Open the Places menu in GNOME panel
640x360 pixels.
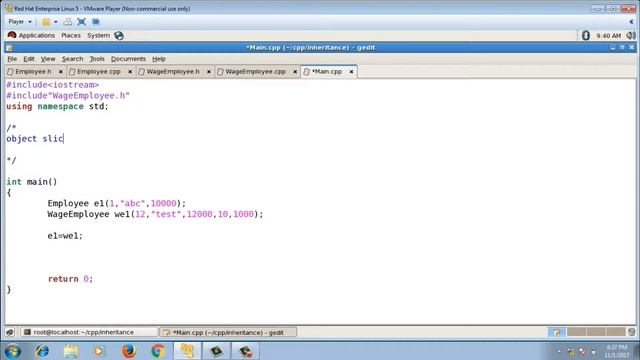71,36
